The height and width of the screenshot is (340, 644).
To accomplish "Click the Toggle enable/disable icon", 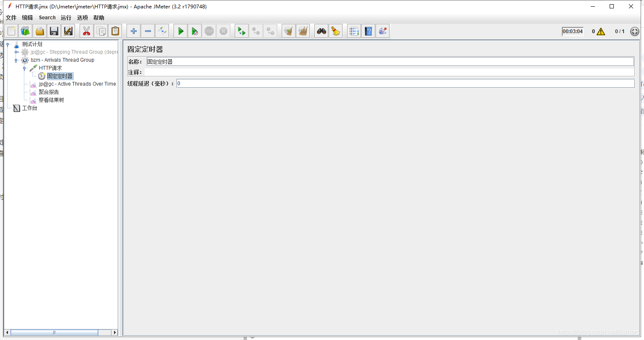I will coord(162,31).
